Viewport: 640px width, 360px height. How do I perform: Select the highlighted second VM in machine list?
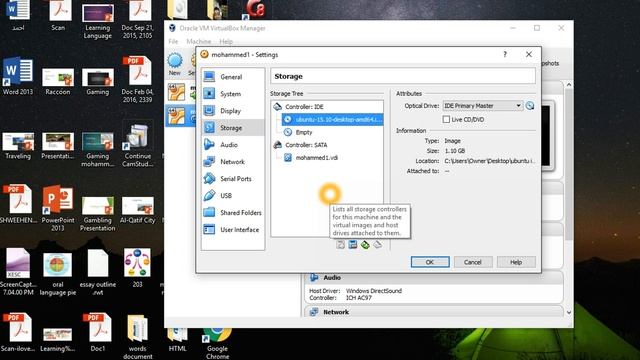[x=180, y=116]
